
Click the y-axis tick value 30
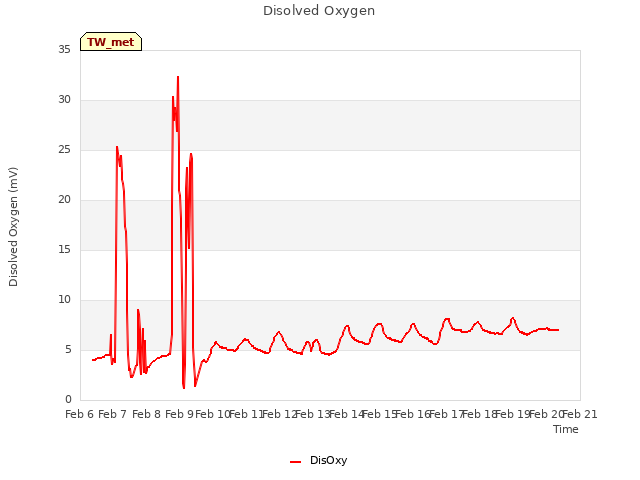click(x=64, y=100)
